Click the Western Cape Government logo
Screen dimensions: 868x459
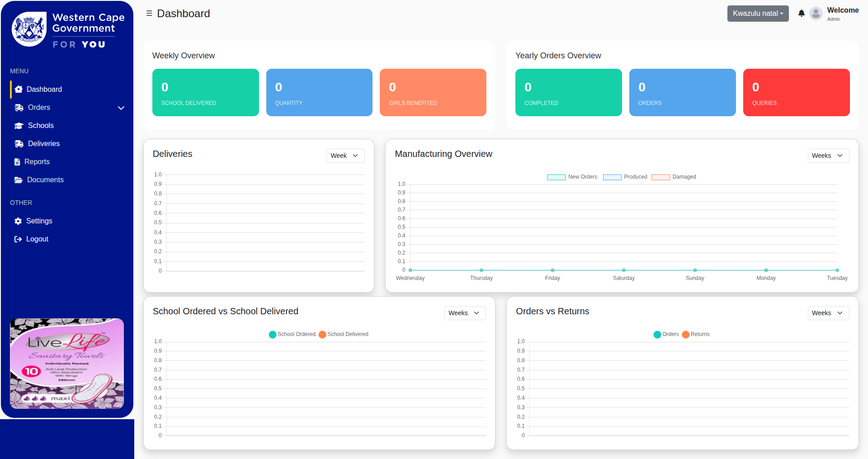click(66, 28)
